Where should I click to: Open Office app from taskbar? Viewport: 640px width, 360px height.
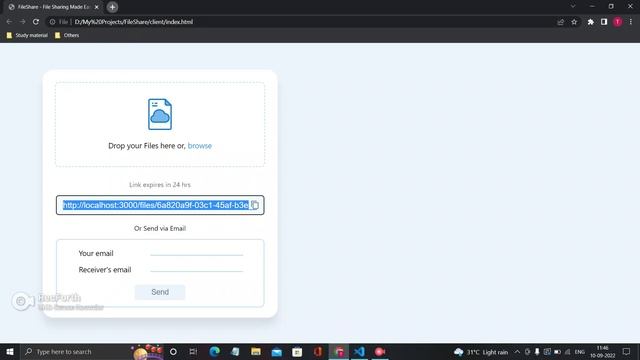[318, 351]
